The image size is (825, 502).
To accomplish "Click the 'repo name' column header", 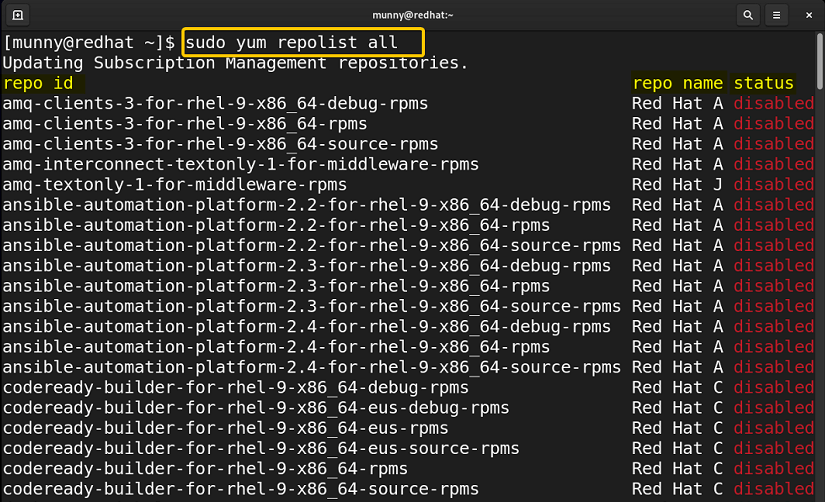I will (677, 83).
